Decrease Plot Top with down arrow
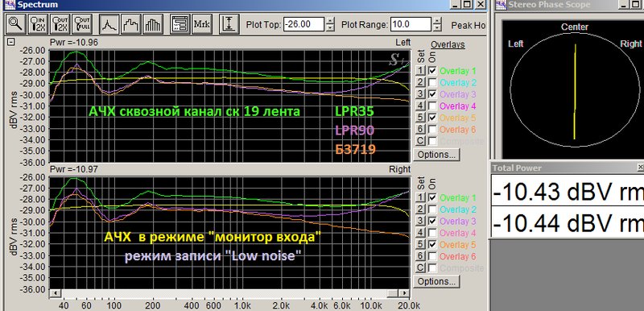The image size is (644, 311). [330, 27]
